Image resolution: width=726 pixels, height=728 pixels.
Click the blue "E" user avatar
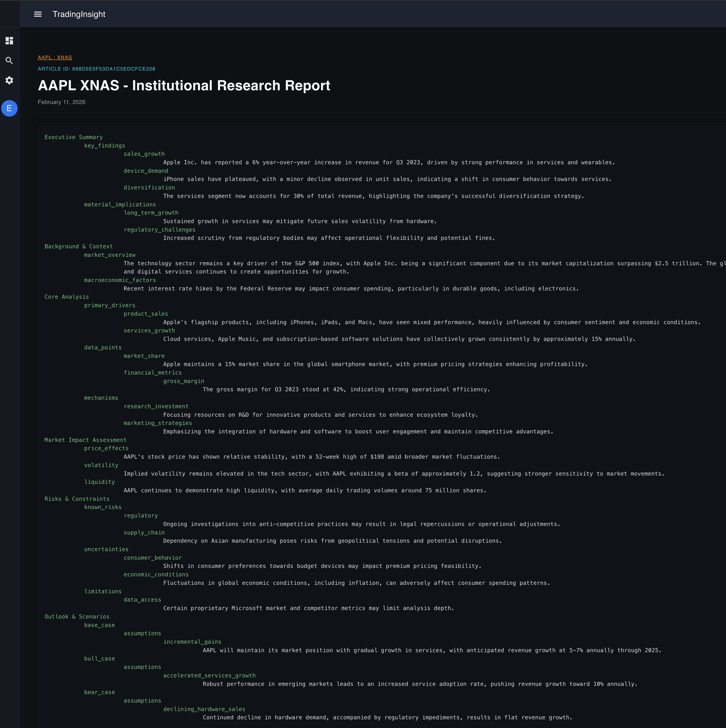9,109
